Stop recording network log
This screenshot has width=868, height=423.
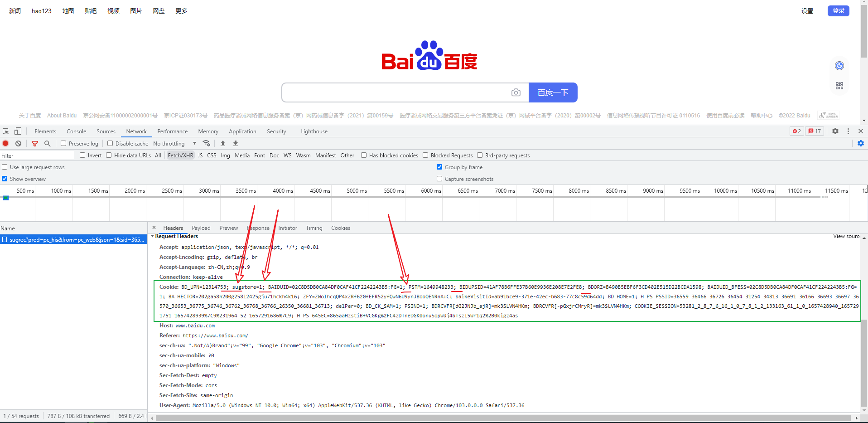click(5, 143)
